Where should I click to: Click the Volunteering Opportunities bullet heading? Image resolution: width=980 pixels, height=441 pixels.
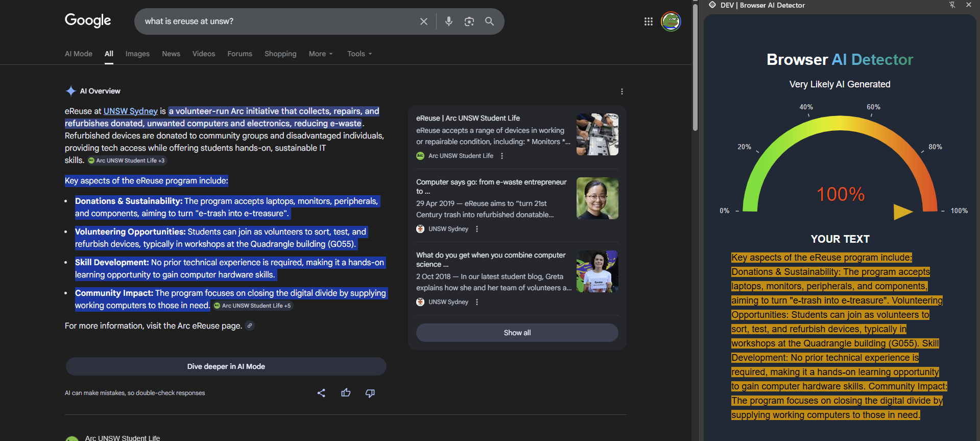[130, 231]
